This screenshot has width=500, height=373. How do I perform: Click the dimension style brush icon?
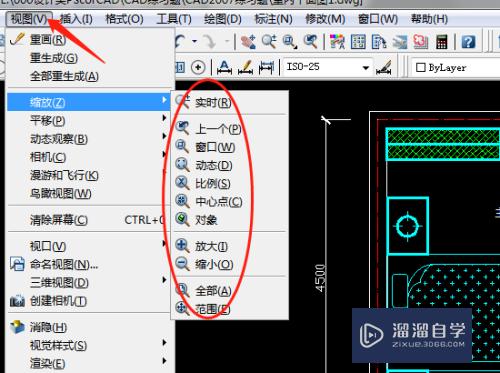[246, 67]
